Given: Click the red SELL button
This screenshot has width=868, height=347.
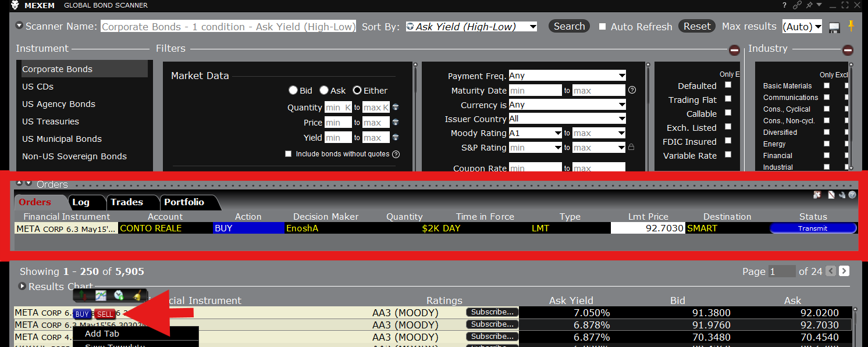Looking at the screenshot, I should pos(105,314).
